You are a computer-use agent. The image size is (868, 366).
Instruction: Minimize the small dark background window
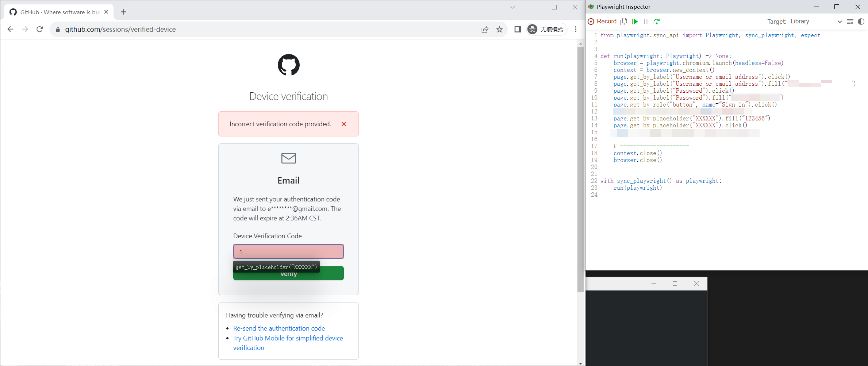point(654,284)
